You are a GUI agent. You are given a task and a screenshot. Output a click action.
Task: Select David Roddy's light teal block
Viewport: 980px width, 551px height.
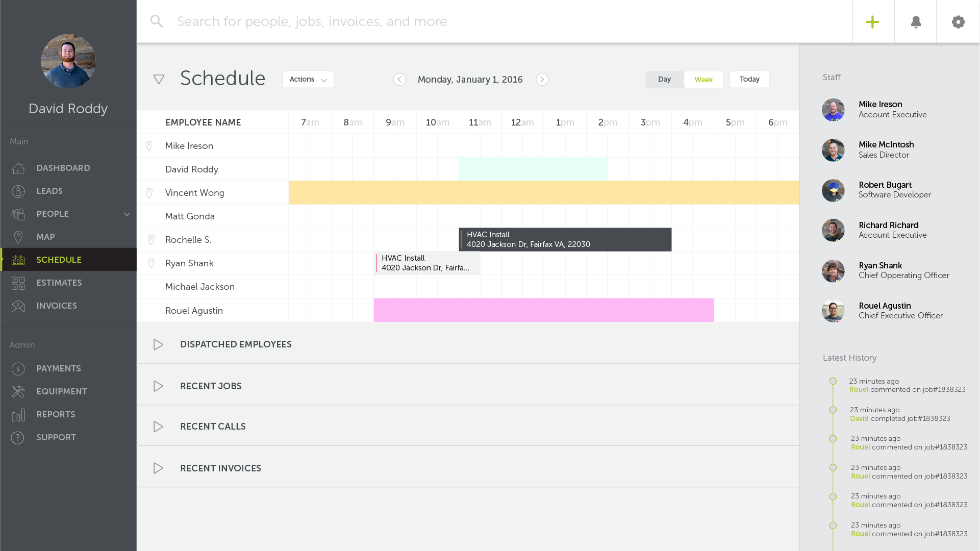tap(533, 169)
